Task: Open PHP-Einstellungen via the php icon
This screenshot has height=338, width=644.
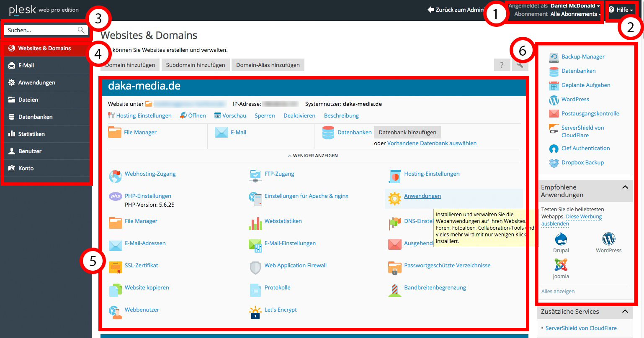Action: coord(115,196)
